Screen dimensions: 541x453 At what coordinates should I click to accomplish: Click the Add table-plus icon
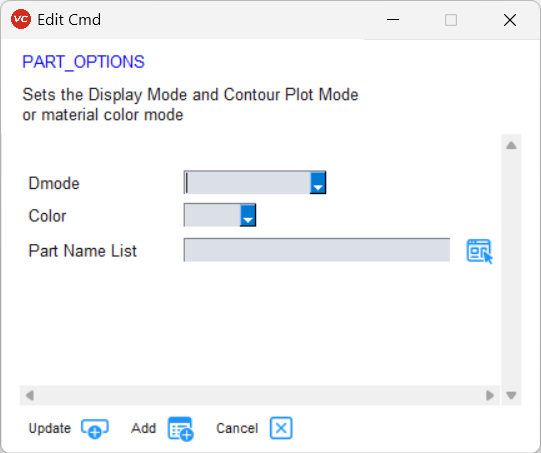180,429
